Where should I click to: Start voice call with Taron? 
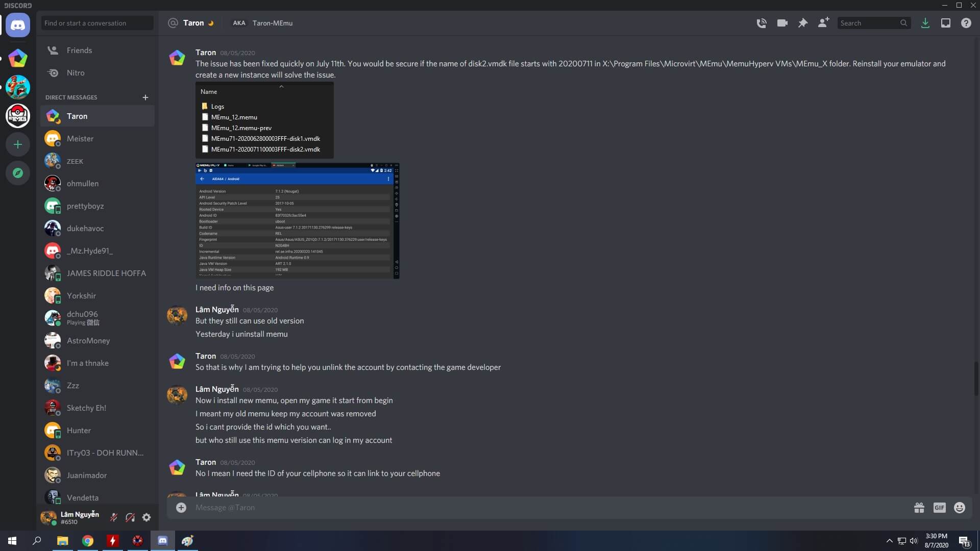[x=762, y=23]
